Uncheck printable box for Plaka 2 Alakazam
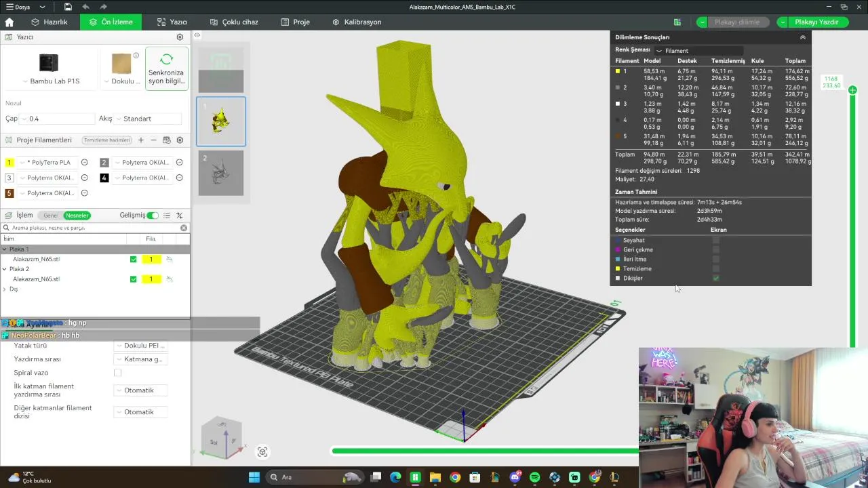The height and width of the screenshot is (488, 868). (133, 279)
